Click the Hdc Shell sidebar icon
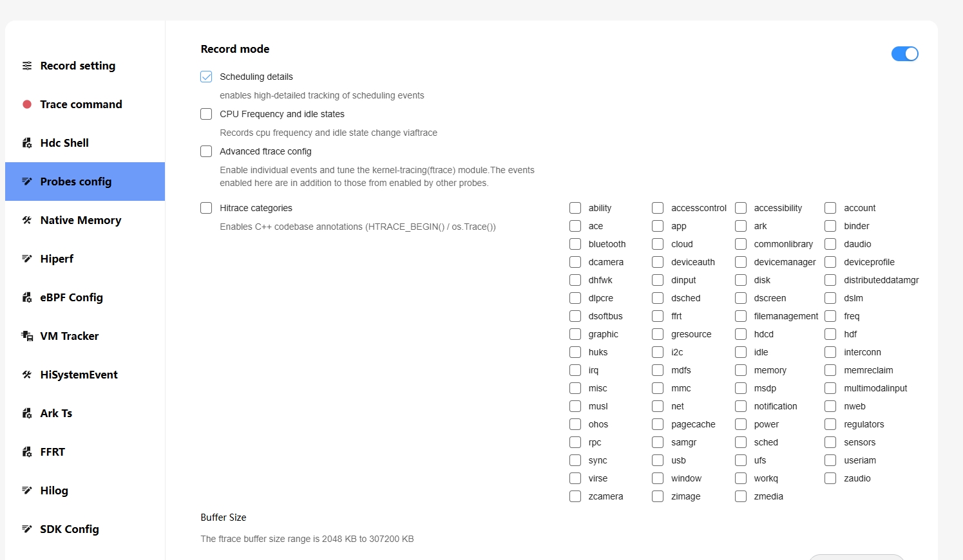Viewport: 963px width, 560px height. pyautogui.click(x=27, y=143)
